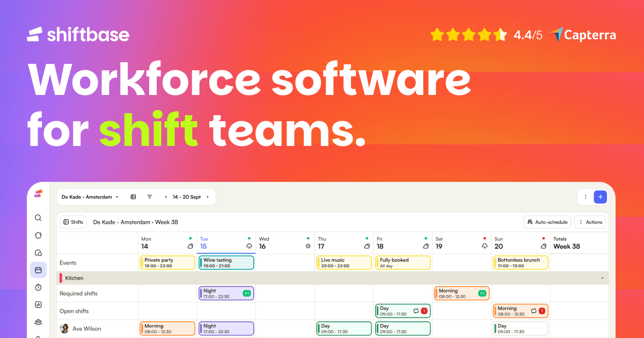Click the Open shifts row label

74,311
